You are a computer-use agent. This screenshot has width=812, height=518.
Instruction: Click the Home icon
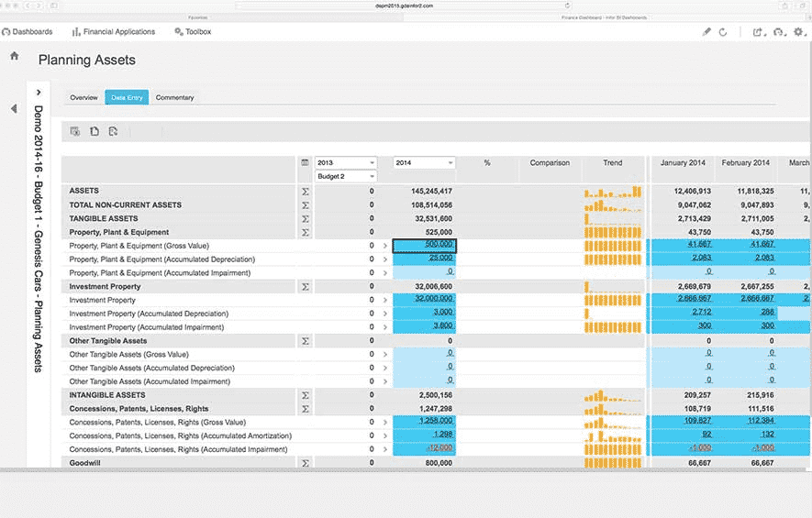pyautogui.click(x=14, y=56)
